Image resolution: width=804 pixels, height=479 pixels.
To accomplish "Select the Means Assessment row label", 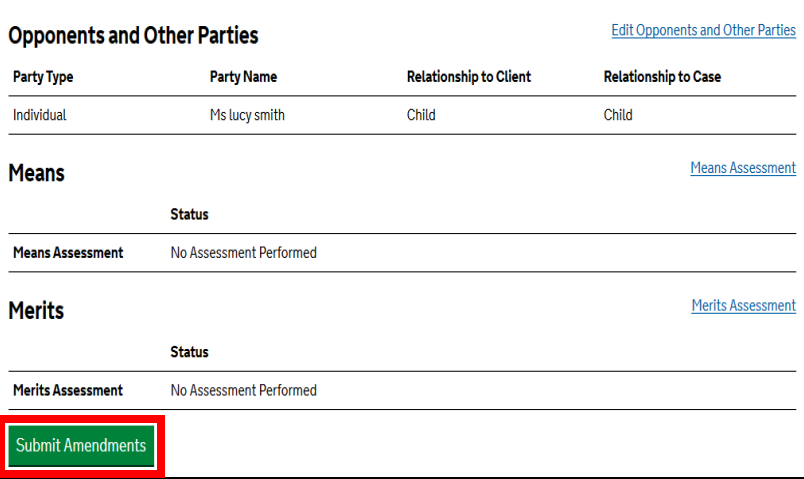I will coord(68,253).
